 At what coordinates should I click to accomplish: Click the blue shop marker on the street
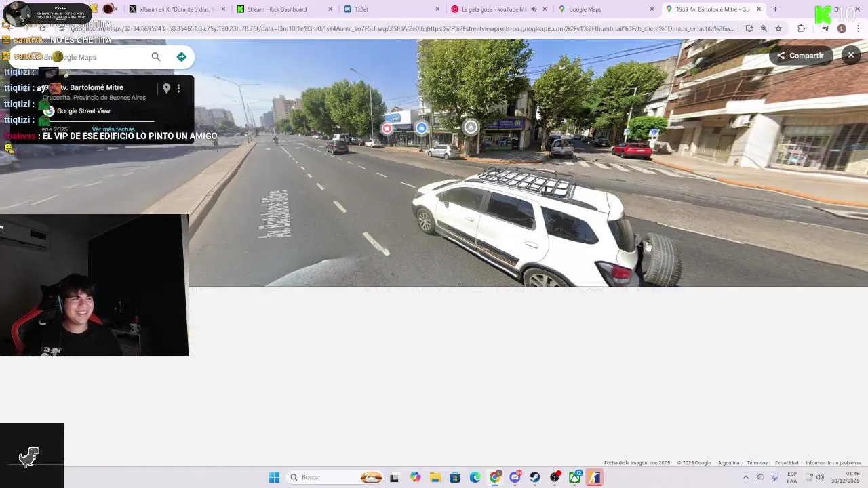tap(422, 127)
